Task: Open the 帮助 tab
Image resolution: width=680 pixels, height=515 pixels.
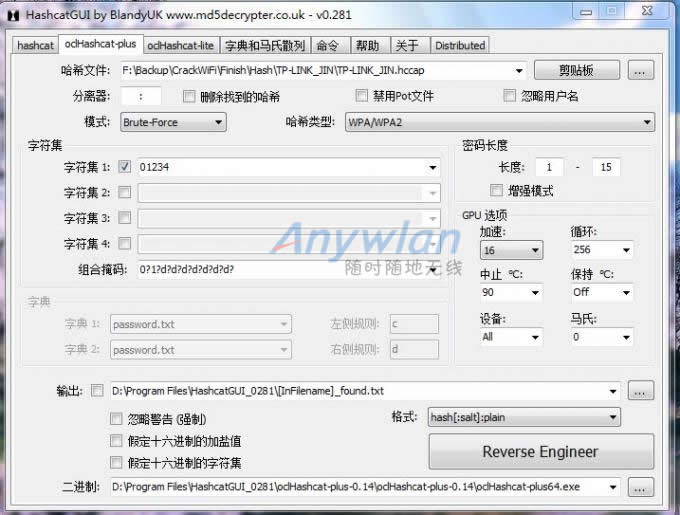Action: [x=368, y=45]
